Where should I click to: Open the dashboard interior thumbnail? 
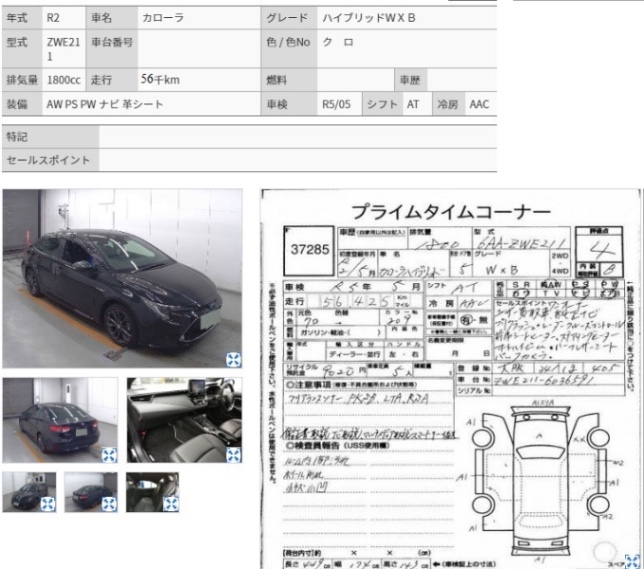(184, 420)
